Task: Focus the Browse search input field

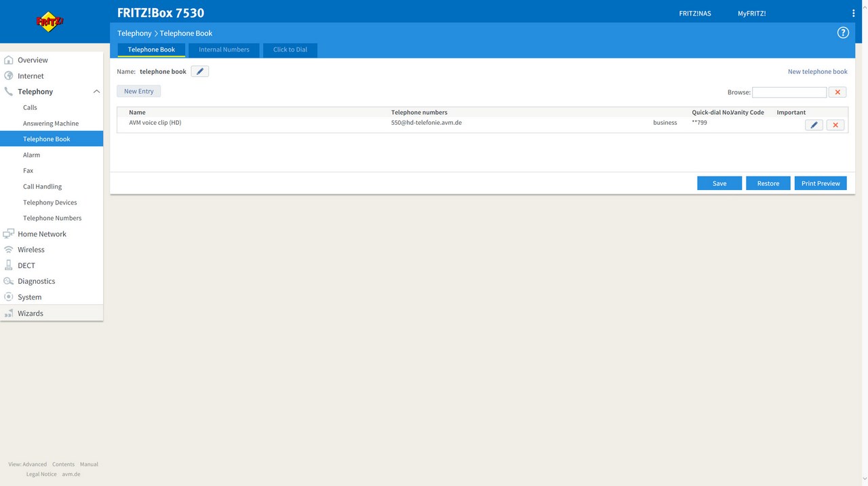Action: (x=789, y=92)
